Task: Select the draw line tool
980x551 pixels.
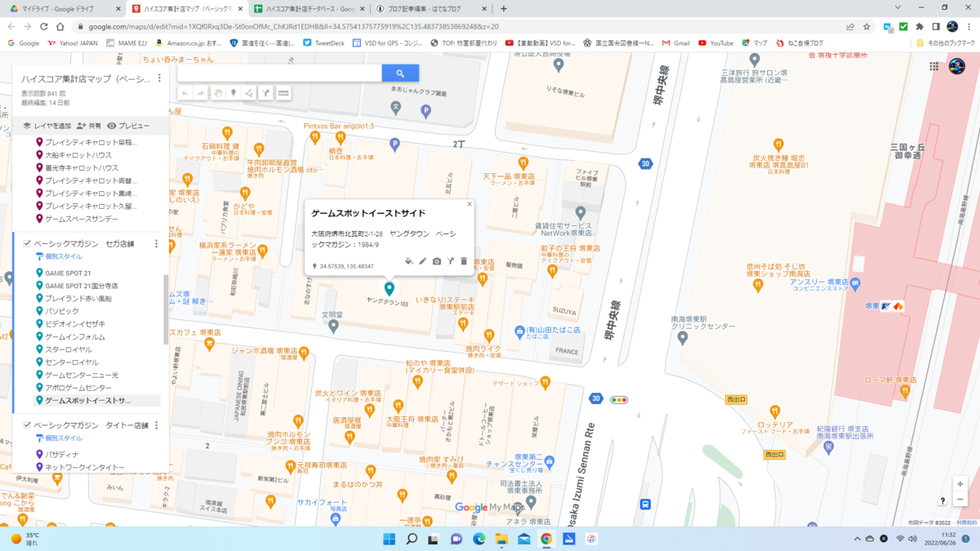Action: click(x=250, y=93)
